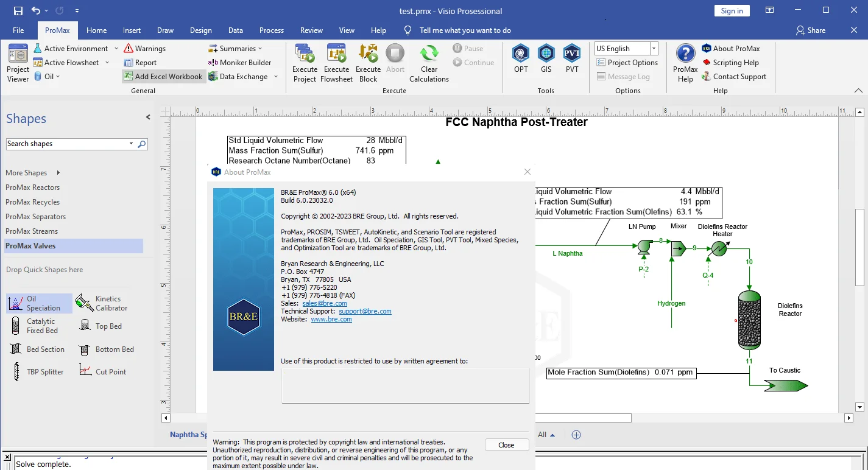The image size is (868, 470).
Task: Click About ProMax in the ribbon
Action: click(x=731, y=49)
